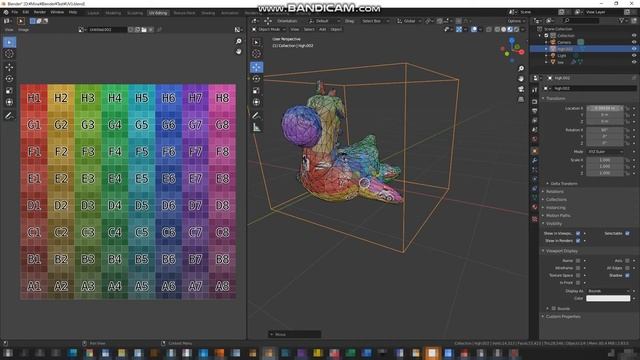Select the Rotate tool in 3D viewport toolbar
Viewport: 640px width, 360px height.
256,79
